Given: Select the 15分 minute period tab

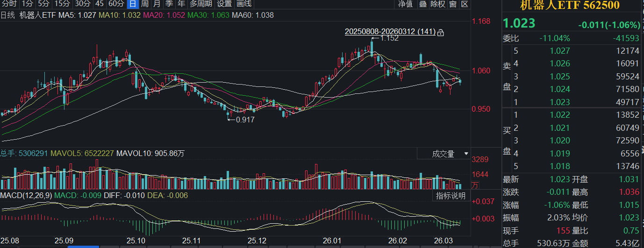Looking at the screenshot, I should coord(62,4).
